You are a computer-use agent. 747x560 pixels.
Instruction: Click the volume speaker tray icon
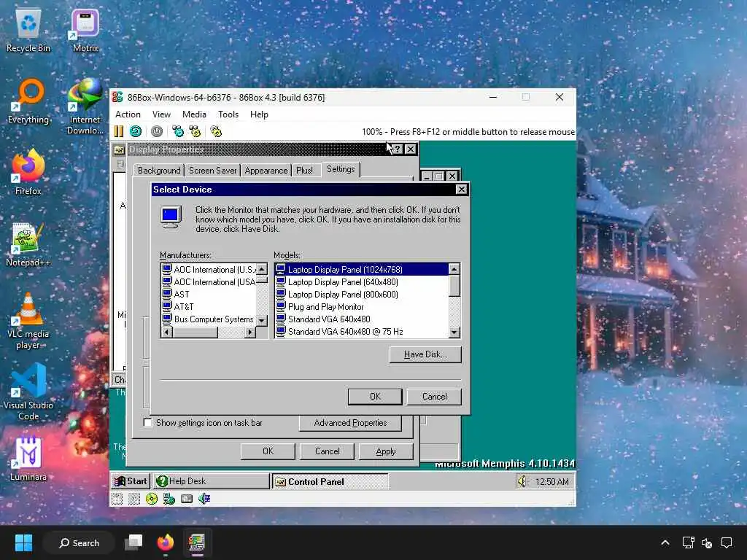tap(522, 481)
